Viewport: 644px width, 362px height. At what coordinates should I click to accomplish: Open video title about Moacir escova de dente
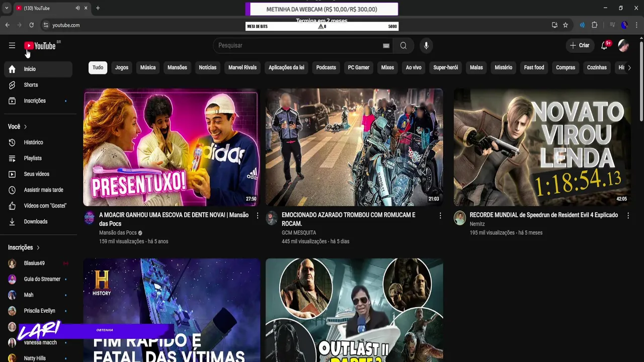tap(174, 219)
